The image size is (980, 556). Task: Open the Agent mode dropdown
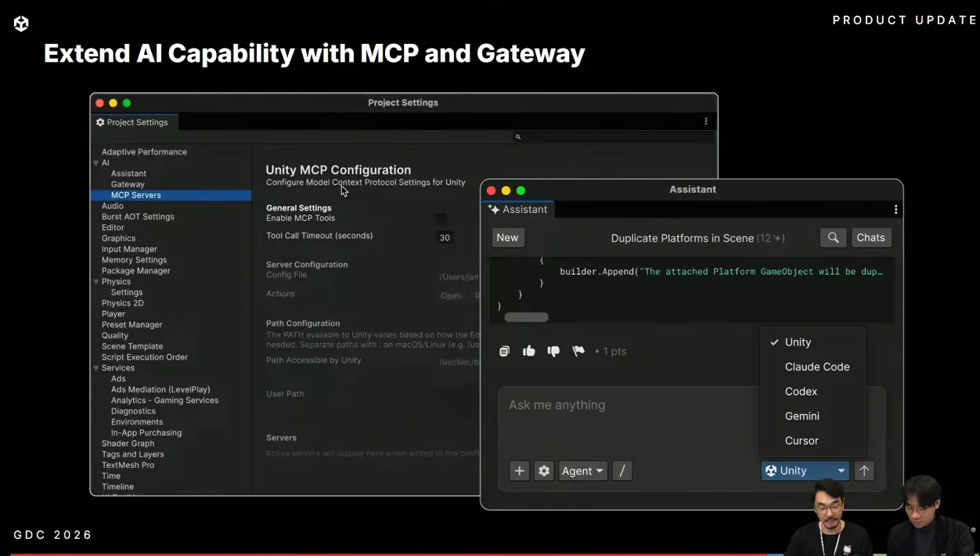pos(583,471)
